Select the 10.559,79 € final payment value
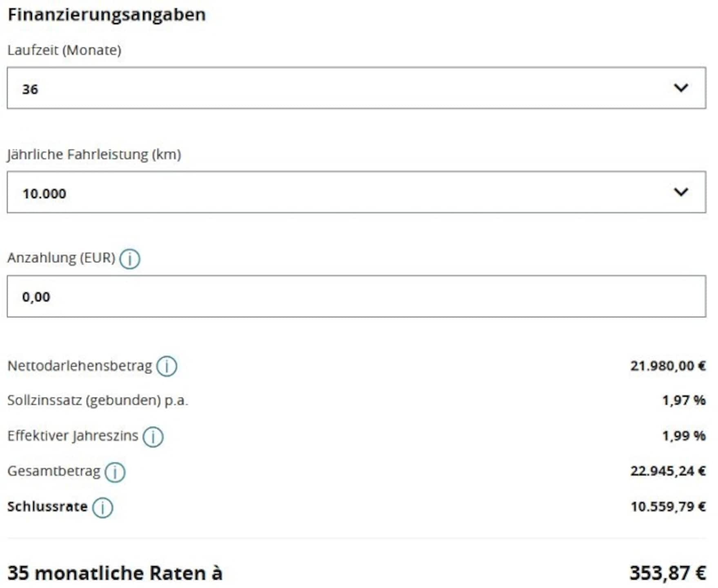718x588 pixels. point(668,507)
